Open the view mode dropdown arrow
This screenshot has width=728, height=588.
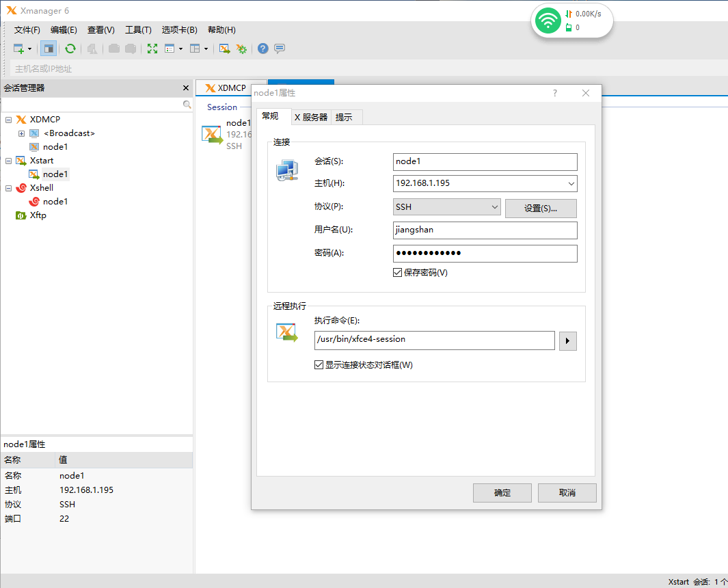180,49
